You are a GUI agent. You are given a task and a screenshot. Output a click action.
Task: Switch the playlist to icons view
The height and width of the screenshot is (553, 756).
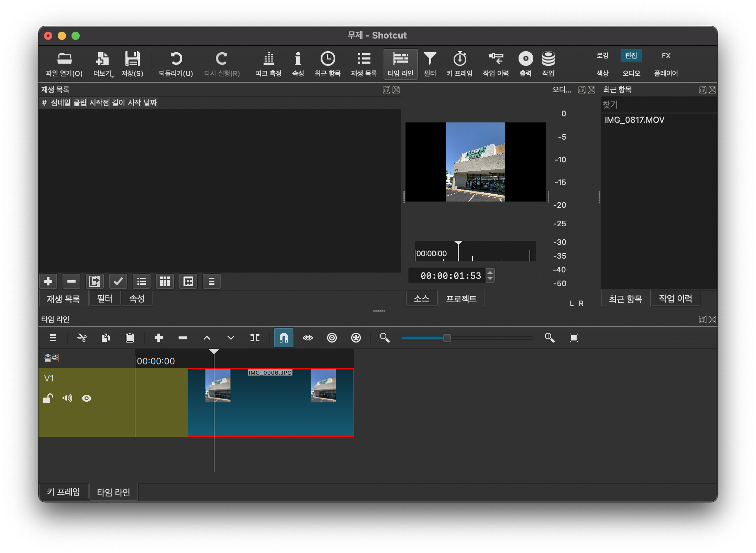(188, 282)
